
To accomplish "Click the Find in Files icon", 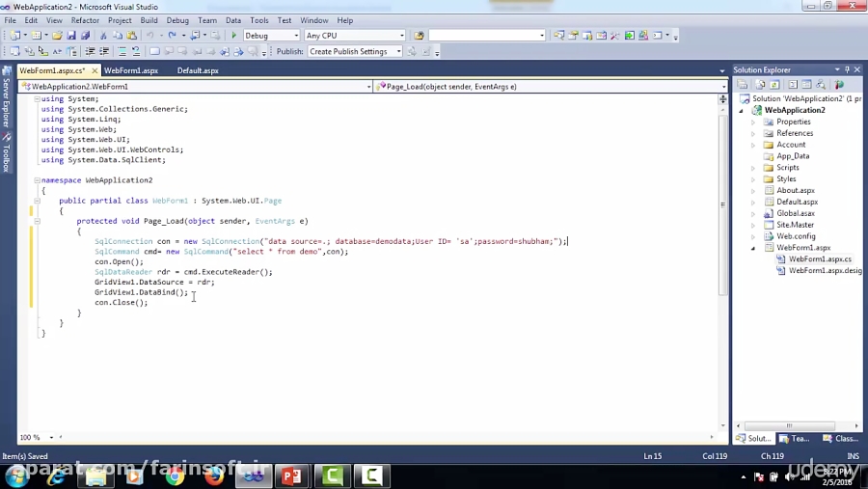I will coord(420,36).
